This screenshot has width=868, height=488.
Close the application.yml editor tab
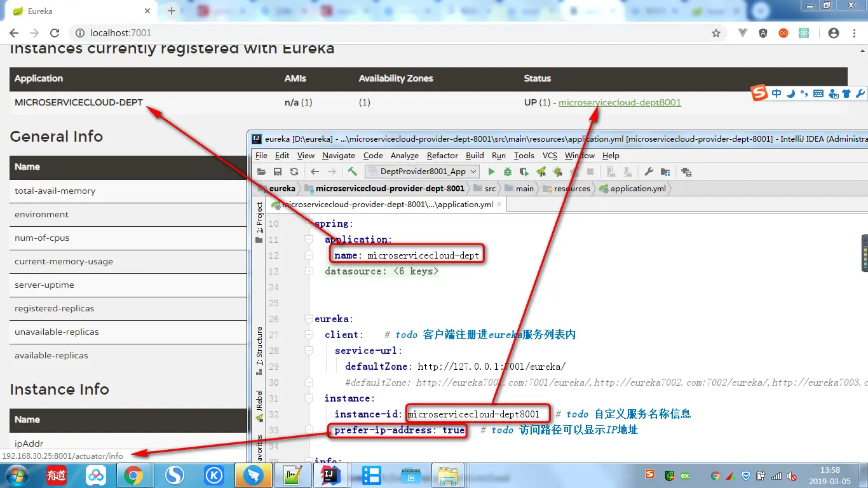(x=499, y=205)
